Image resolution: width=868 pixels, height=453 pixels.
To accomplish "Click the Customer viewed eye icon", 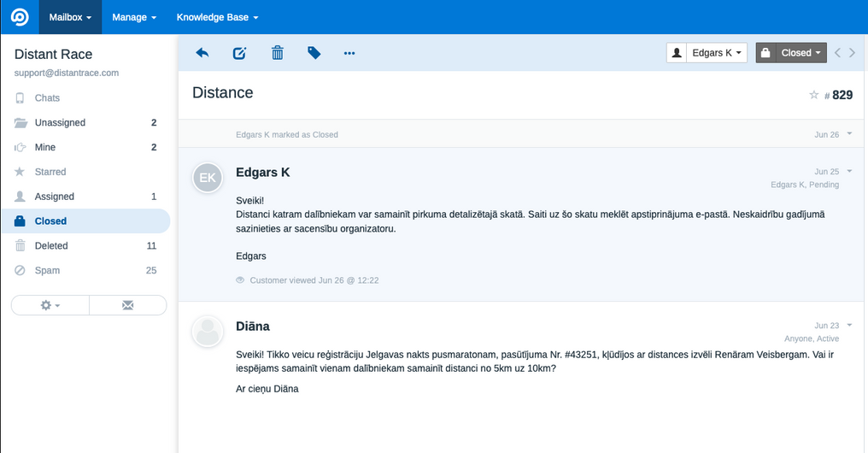I will pos(240,280).
